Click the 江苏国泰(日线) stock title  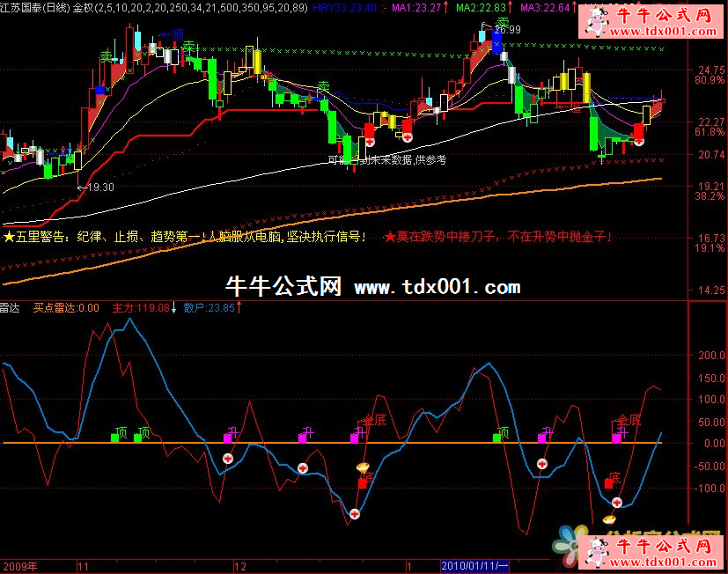click(x=34, y=7)
